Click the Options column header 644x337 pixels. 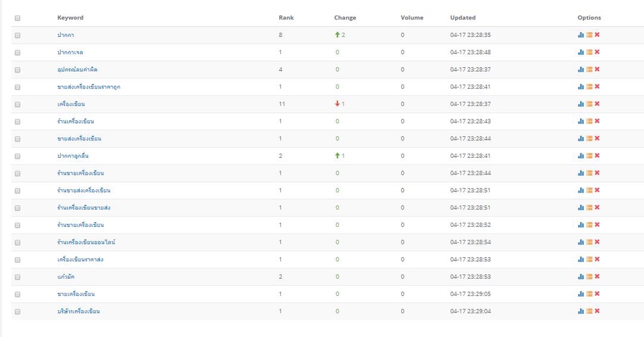pos(589,17)
